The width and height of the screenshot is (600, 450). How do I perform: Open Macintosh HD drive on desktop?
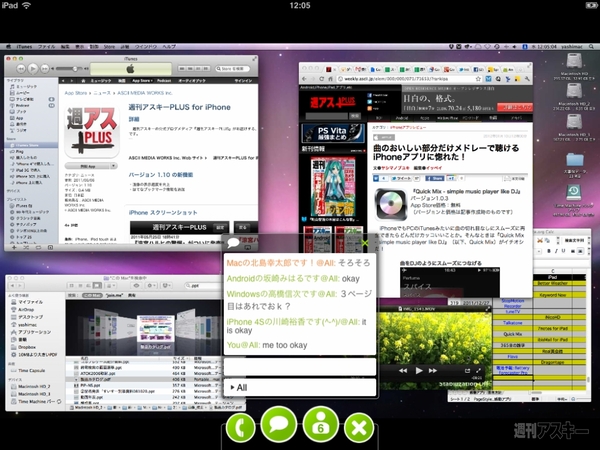[x=574, y=61]
